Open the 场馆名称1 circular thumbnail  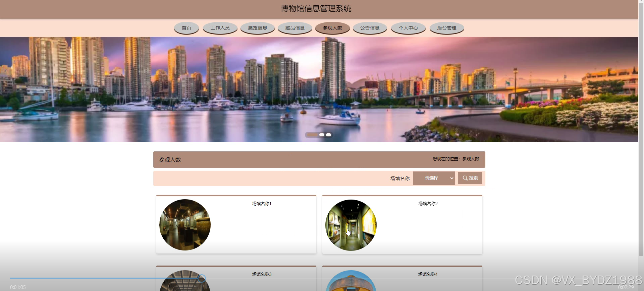[185, 225]
